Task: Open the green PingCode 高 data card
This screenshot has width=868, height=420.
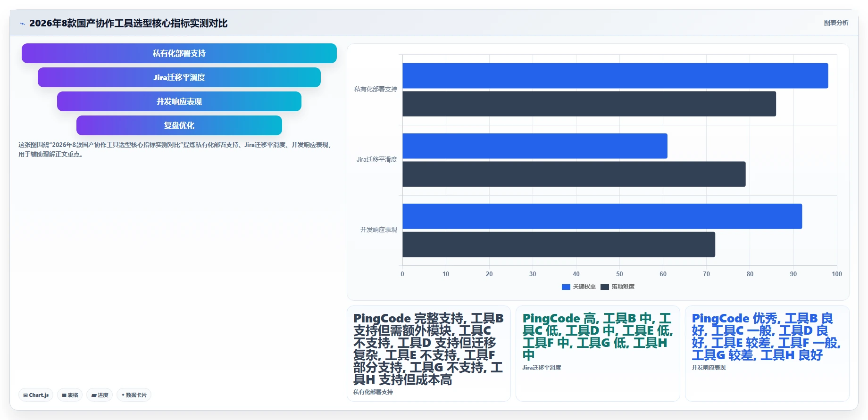Action: click(598, 354)
